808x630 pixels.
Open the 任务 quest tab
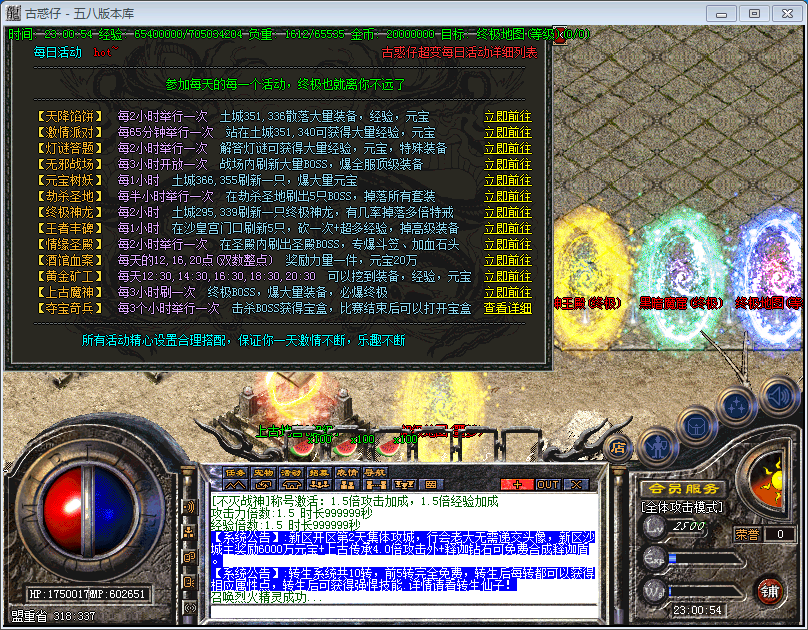coord(235,472)
